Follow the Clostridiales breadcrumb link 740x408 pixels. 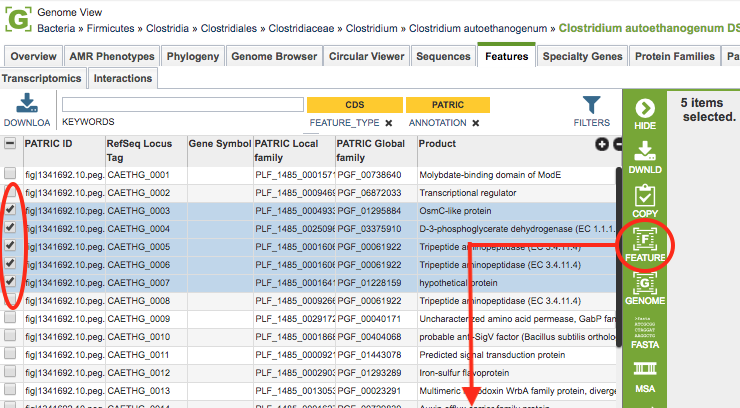[229, 28]
